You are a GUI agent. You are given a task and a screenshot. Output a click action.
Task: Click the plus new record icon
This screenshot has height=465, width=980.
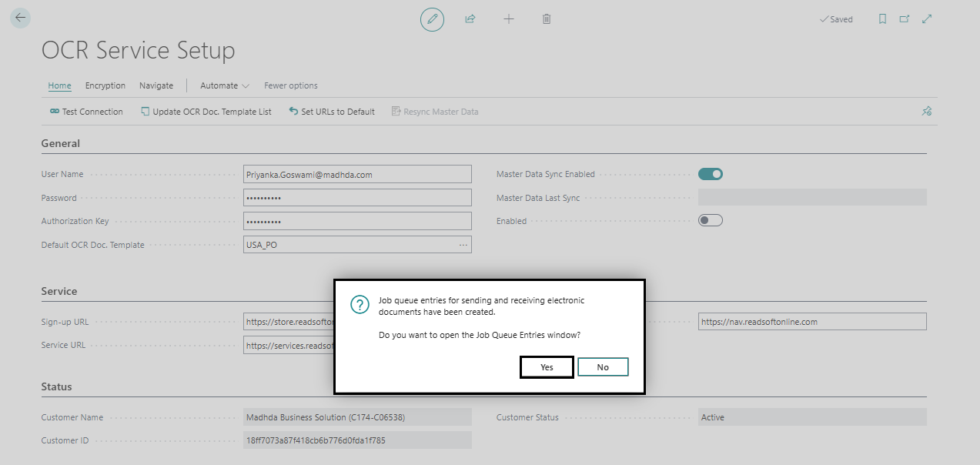(x=508, y=19)
